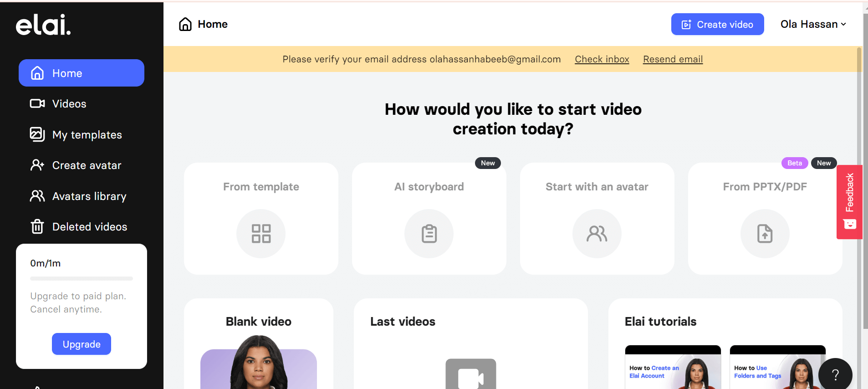The height and width of the screenshot is (389, 868).
Task: Choose the From PPTX/PDF upload icon
Action: [765, 234]
